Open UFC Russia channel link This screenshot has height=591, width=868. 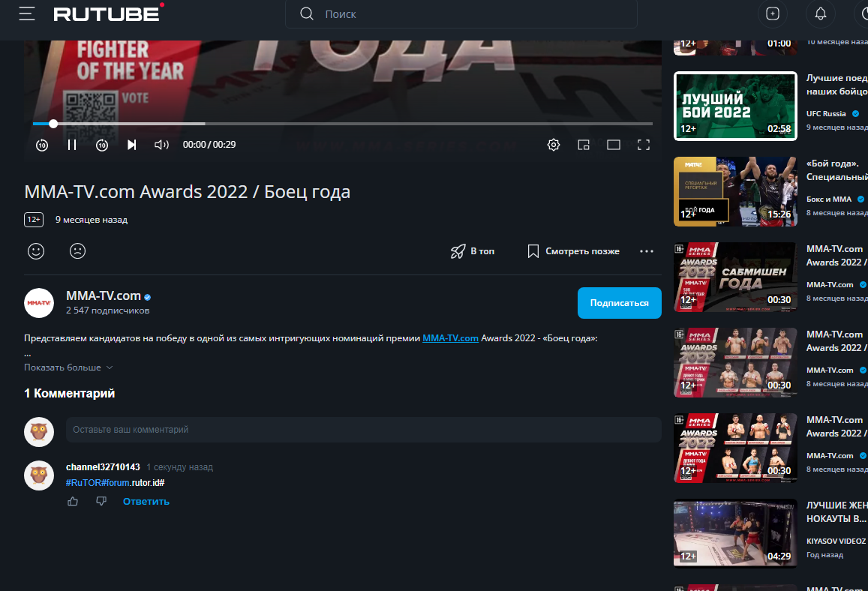coord(826,113)
